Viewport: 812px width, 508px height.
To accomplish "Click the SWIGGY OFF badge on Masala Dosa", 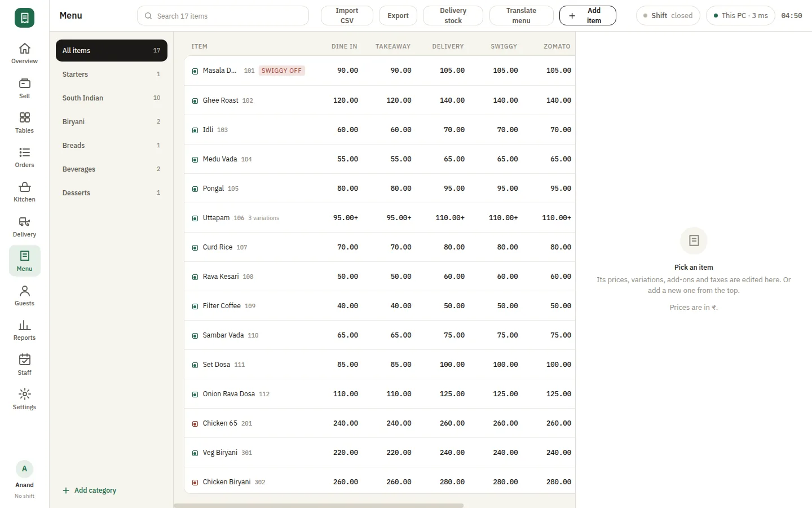I will (281, 71).
